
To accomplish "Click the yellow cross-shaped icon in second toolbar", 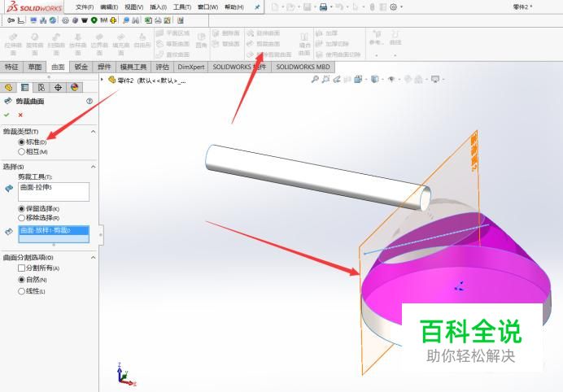I will (113, 20).
